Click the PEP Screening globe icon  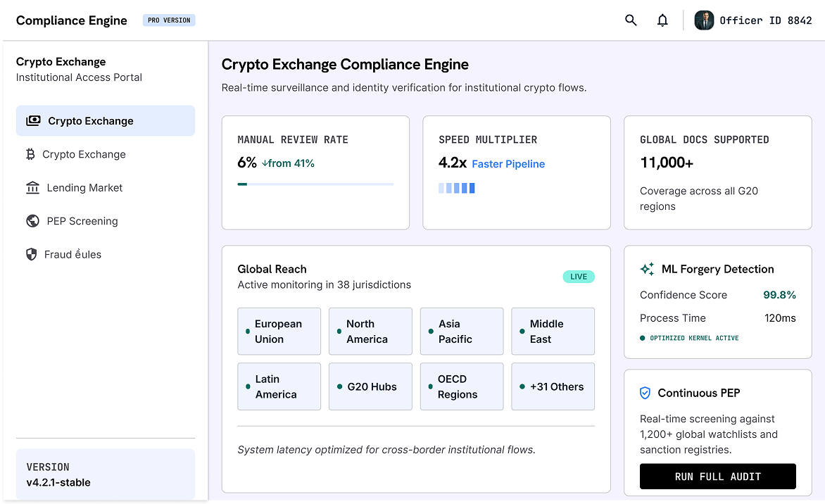click(x=32, y=221)
